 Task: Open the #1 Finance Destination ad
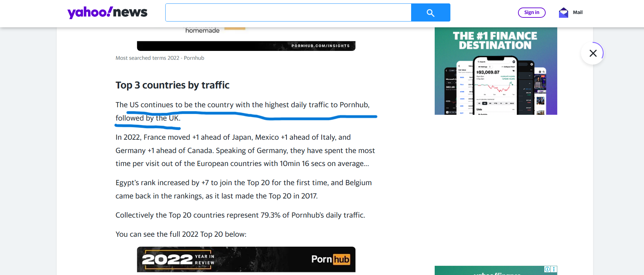[496, 71]
